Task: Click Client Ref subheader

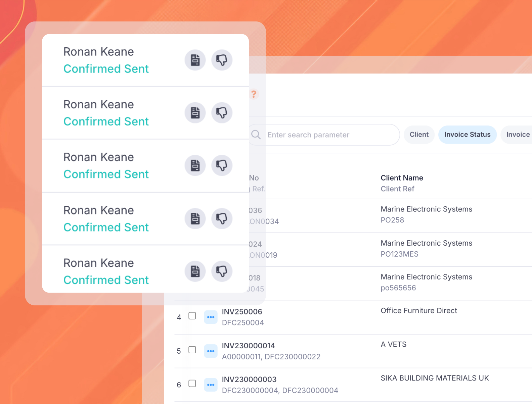Action: [397, 189]
